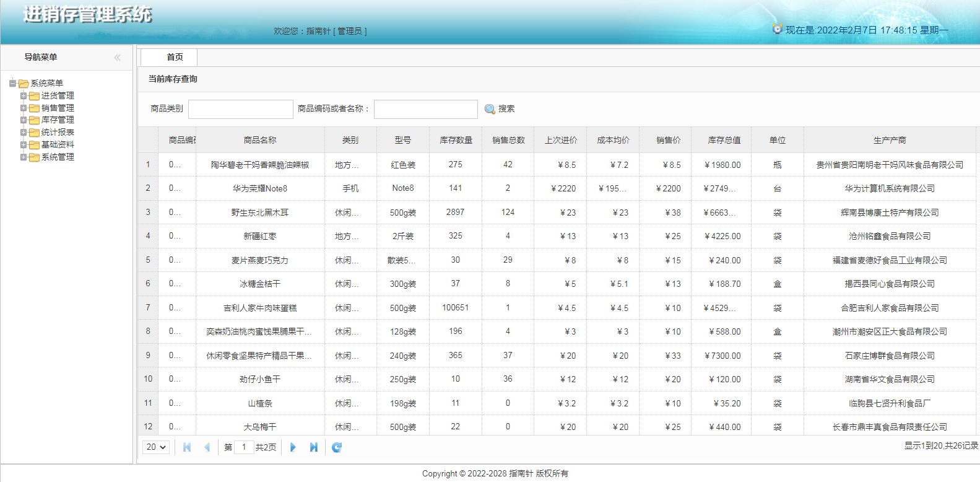
Task: Select the 劲仔小鱼干 product row
Action: pyautogui.click(x=557, y=379)
